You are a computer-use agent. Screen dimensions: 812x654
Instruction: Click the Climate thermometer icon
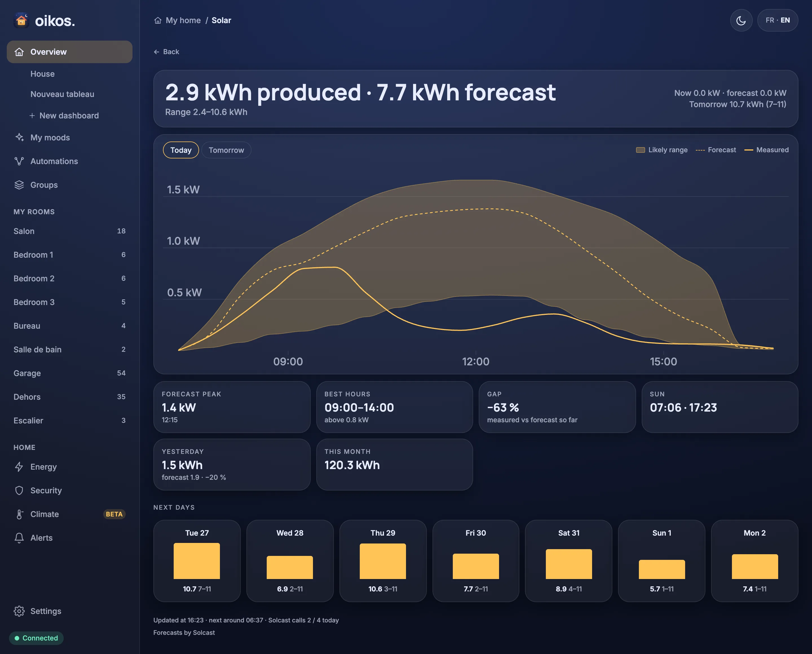pyautogui.click(x=19, y=514)
